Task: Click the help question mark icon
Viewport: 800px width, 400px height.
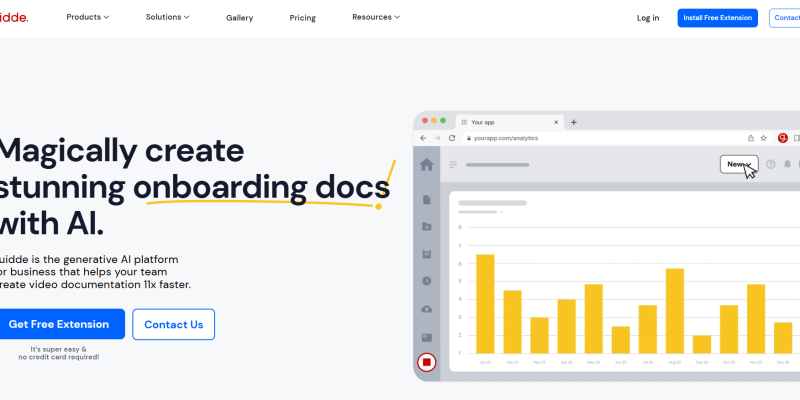Action: pyautogui.click(x=771, y=164)
